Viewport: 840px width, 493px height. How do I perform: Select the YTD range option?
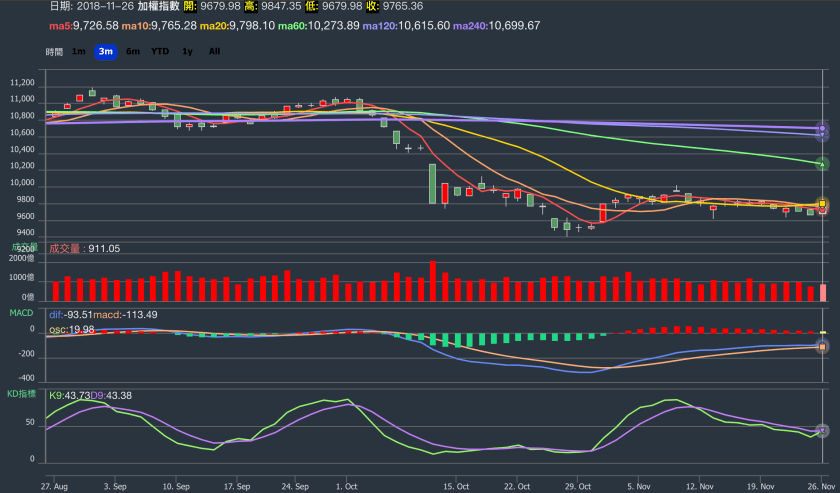point(160,51)
